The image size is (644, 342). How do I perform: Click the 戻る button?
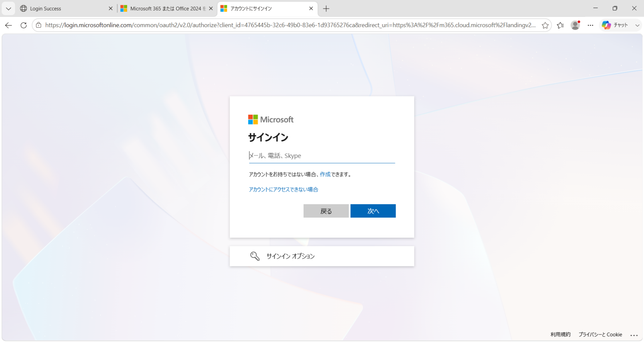[x=326, y=211]
